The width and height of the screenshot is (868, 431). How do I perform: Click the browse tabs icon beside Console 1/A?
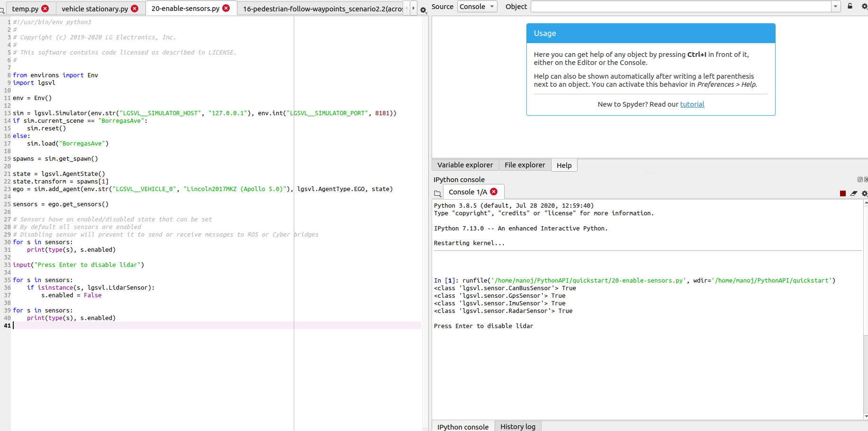coord(437,193)
